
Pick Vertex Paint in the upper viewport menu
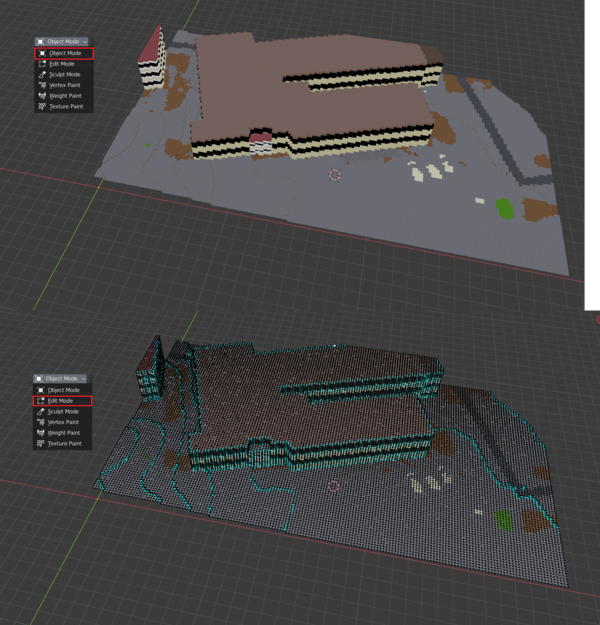point(64,85)
